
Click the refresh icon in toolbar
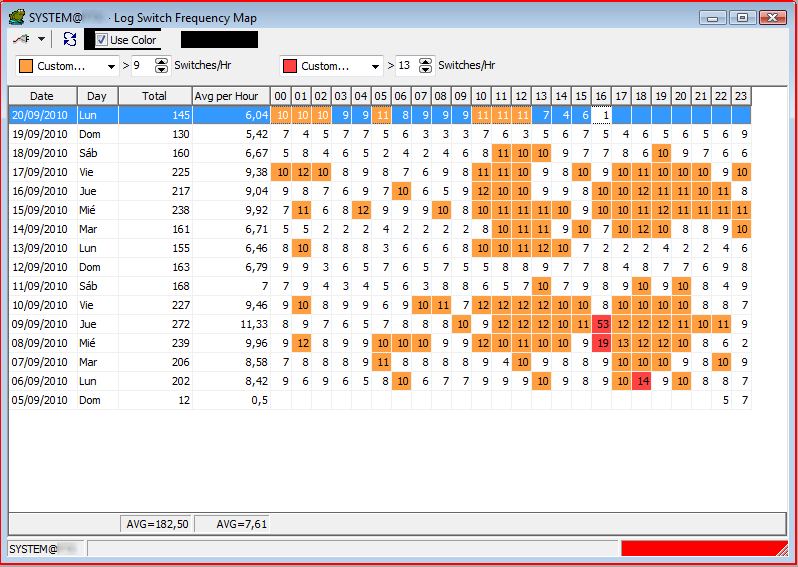(x=69, y=39)
